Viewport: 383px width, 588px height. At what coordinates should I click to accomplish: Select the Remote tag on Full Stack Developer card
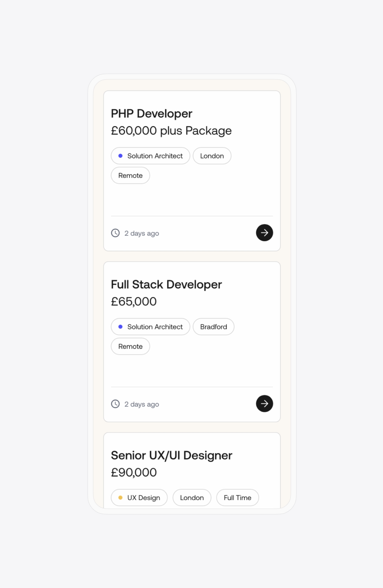[x=130, y=346]
